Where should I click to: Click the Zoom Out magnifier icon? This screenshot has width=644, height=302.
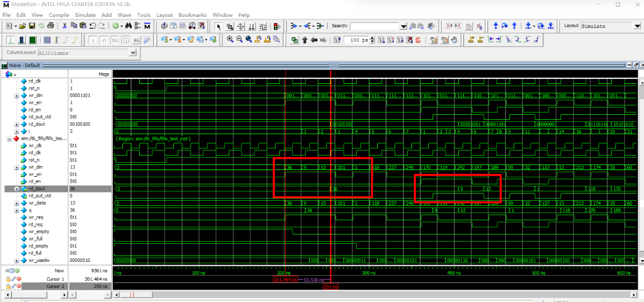(239, 40)
